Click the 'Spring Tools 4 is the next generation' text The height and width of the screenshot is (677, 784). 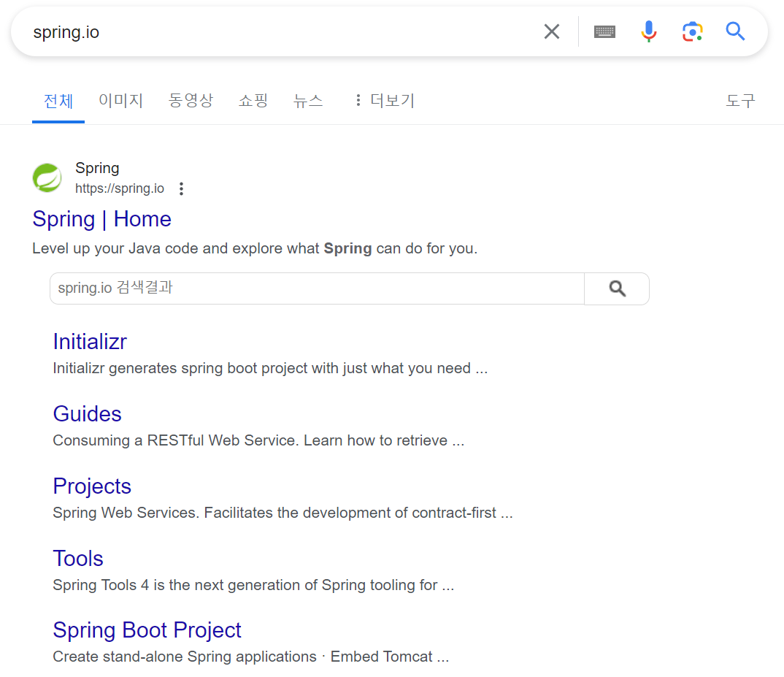point(253,585)
